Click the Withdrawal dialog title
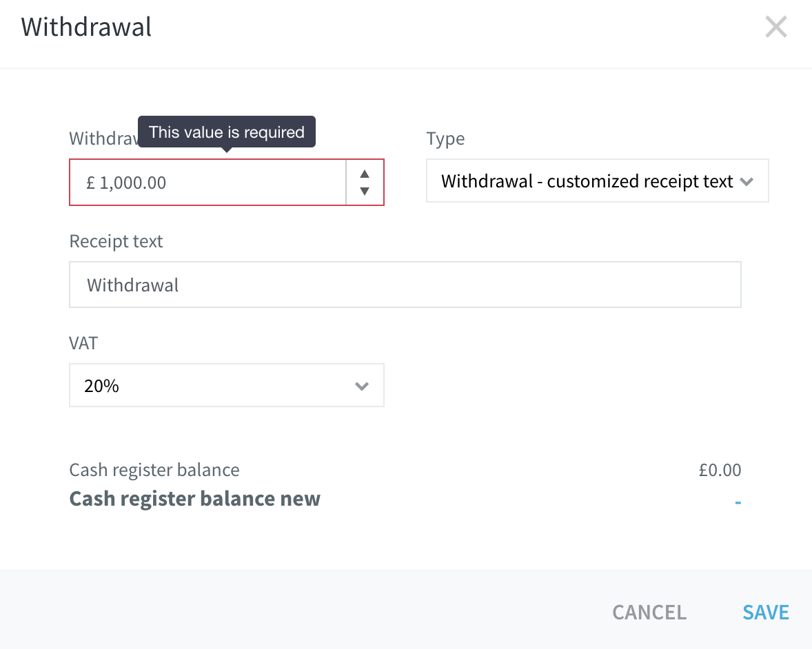 (86, 27)
